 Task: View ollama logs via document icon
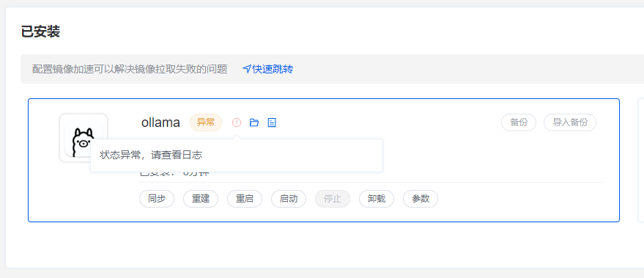point(272,122)
